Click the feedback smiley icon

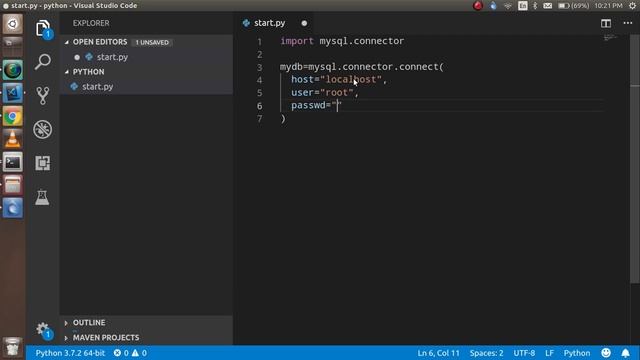click(606, 353)
